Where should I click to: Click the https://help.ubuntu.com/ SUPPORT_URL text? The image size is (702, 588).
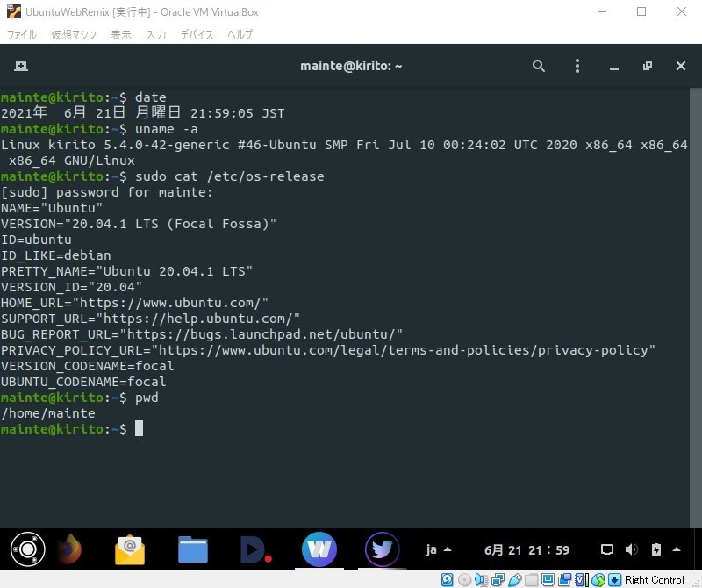[198, 319]
